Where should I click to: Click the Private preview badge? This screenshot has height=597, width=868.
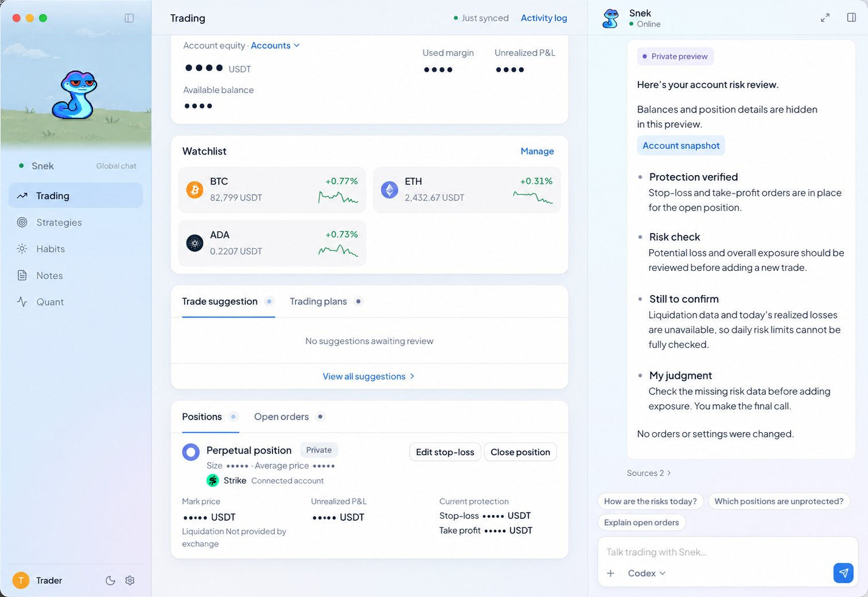(x=675, y=56)
